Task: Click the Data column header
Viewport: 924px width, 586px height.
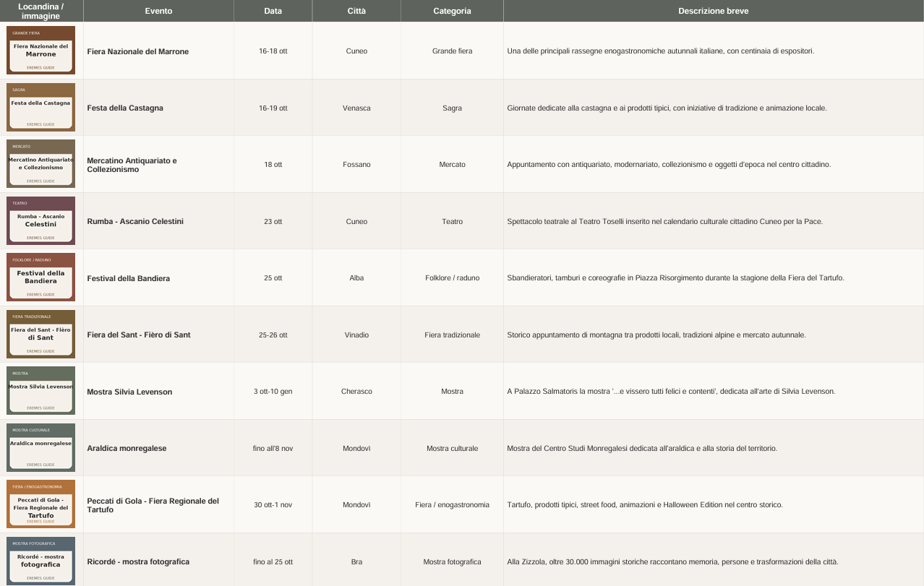Action: pos(273,11)
